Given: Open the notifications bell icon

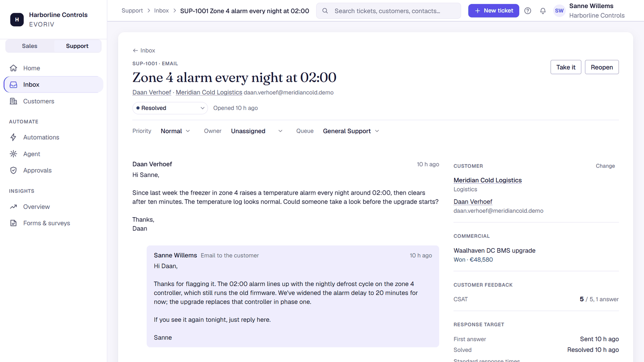Looking at the screenshot, I should click(x=543, y=11).
